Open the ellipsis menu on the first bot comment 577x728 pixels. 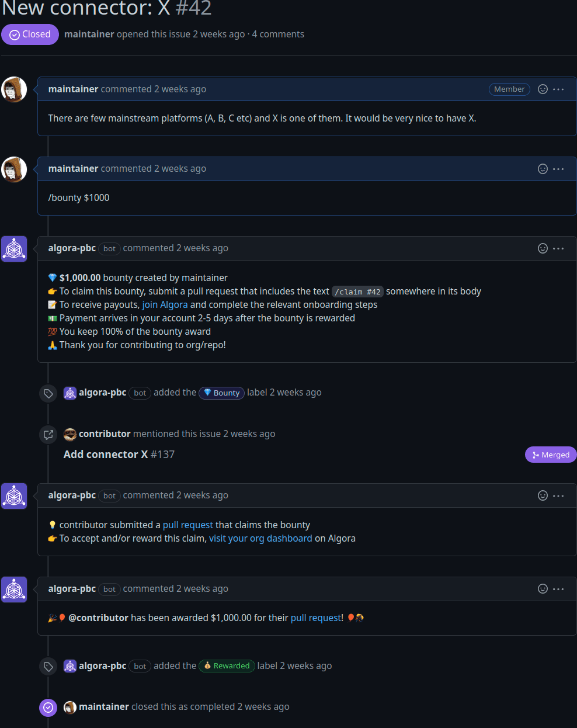[x=558, y=248]
